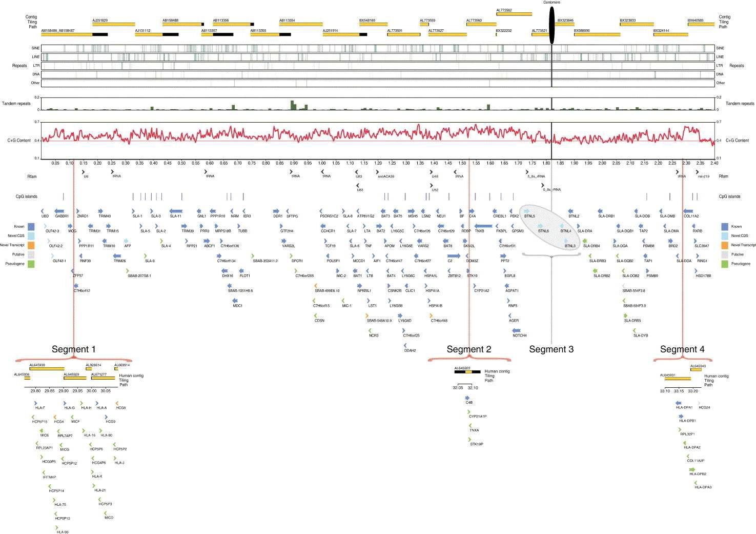The height and width of the screenshot is (534, 756).
Task: Click the DDAH2 gene label
Action: tap(410, 350)
